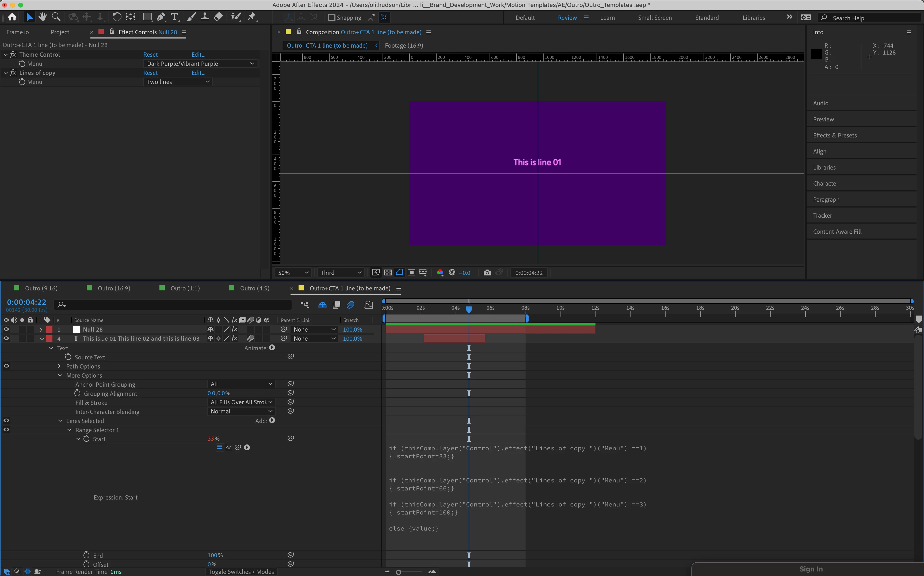
Task: Reset the Theme Control effect
Action: (x=150, y=55)
